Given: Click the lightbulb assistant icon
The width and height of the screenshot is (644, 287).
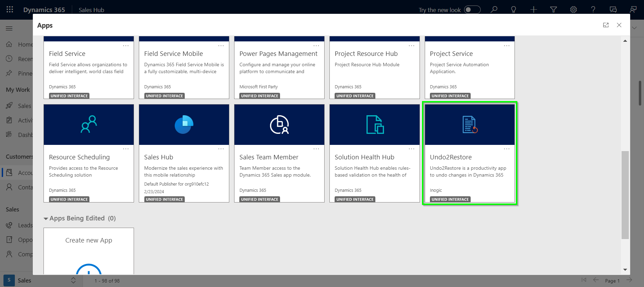Looking at the screenshot, I should tap(513, 10).
